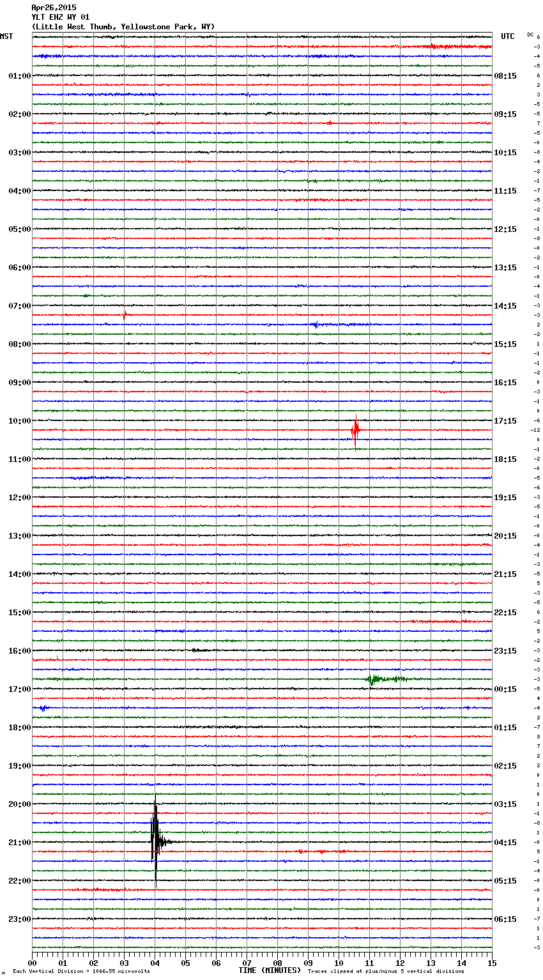Click the Little West Thumb, Yellowstone Park location title
Viewport: 543px width, 980px height.
tap(123, 27)
